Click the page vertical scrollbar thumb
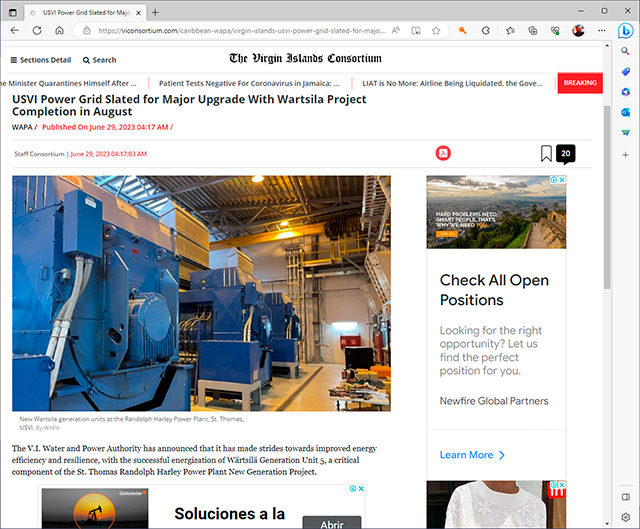This screenshot has height=529, width=640. 607,196
